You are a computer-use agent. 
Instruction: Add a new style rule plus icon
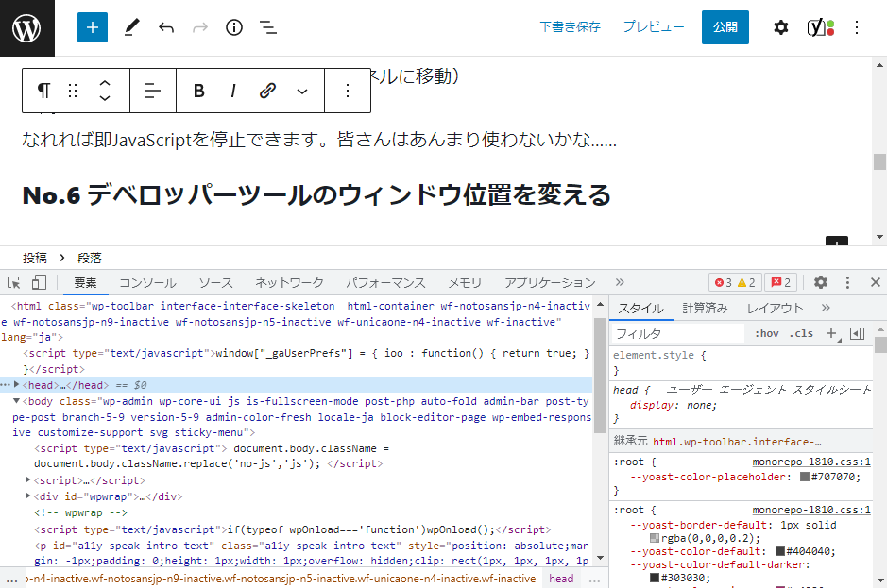(x=831, y=333)
